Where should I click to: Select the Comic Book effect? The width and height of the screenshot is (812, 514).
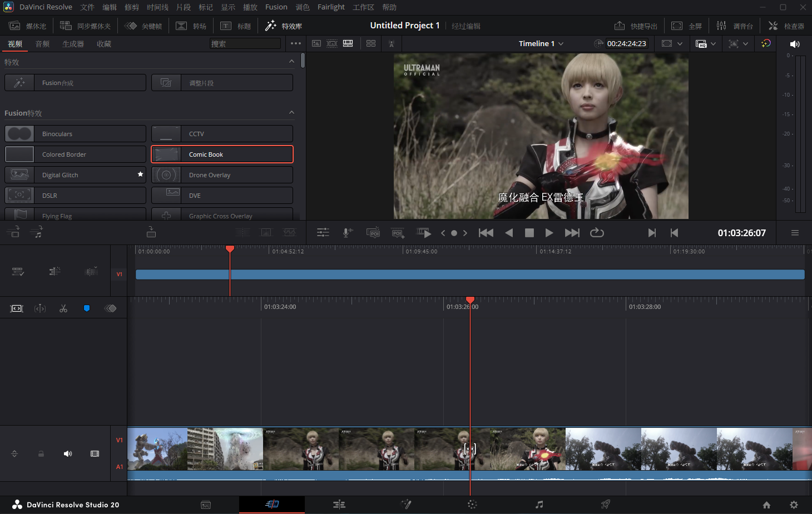click(x=222, y=154)
